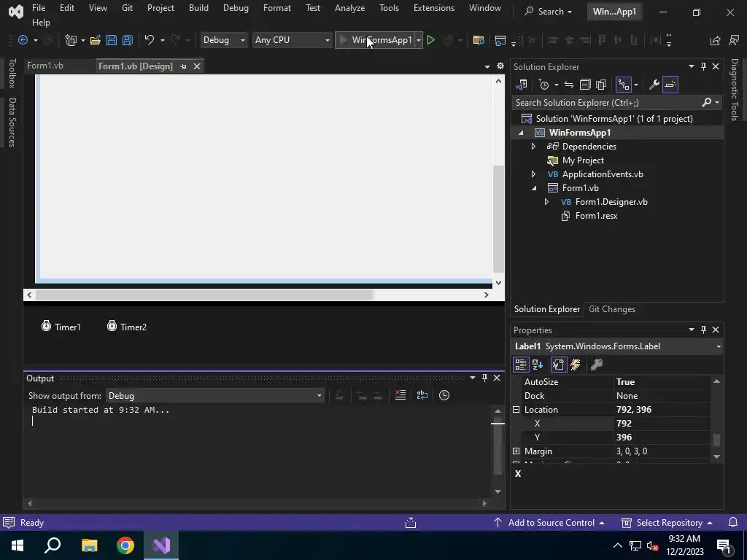The image size is (747, 560).
Task: Click the Location X value 792 field
Action: click(x=662, y=424)
